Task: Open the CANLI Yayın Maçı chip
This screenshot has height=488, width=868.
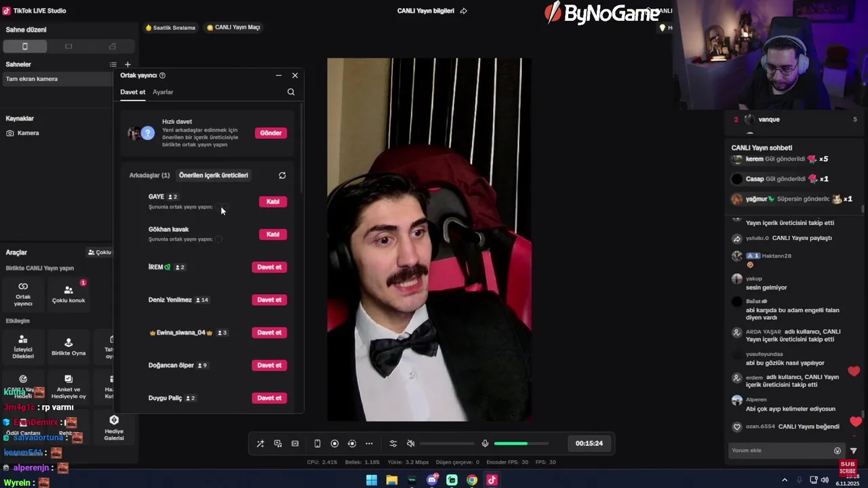Action: coord(233,28)
